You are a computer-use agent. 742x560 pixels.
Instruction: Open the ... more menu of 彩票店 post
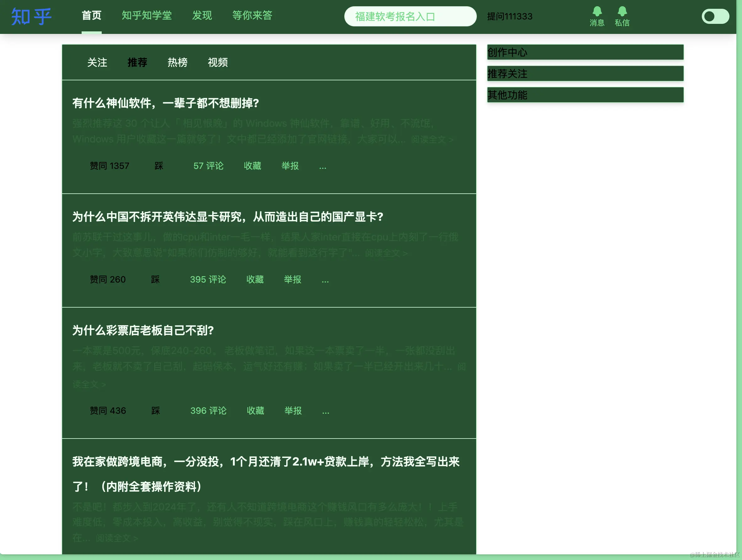pyautogui.click(x=325, y=411)
